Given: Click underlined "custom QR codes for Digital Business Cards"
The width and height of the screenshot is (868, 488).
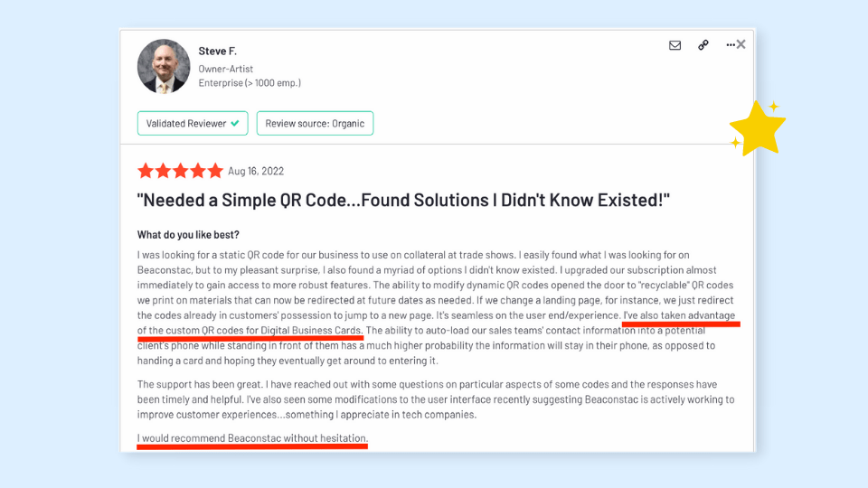Looking at the screenshot, I should tap(264, 331).
